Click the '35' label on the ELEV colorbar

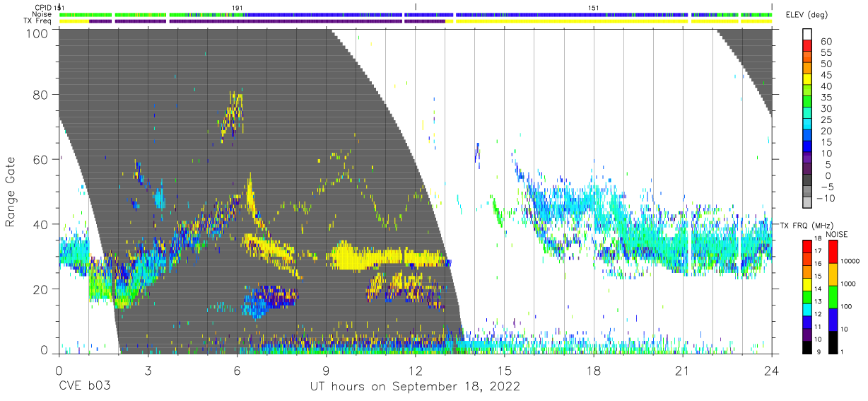coord(825,98)
